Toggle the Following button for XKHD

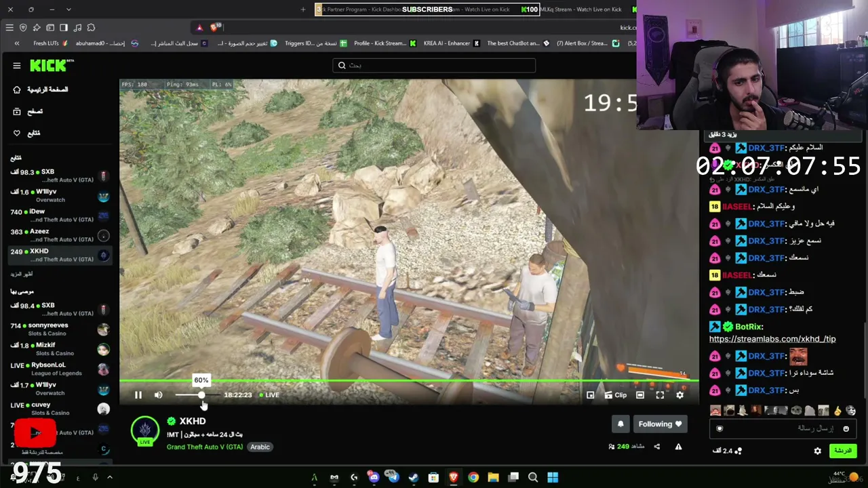pyautogui.click(x=660, y=424)
